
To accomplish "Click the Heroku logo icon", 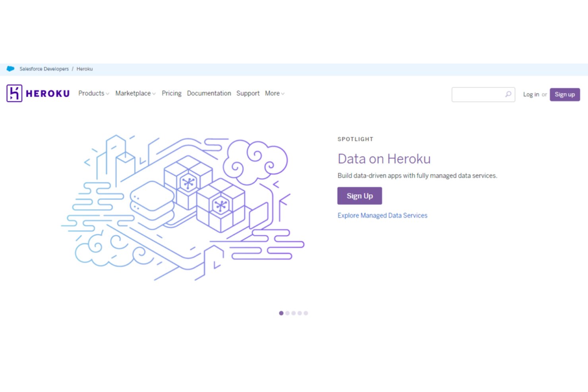I will pyautogui.click(x=14, y=93).
